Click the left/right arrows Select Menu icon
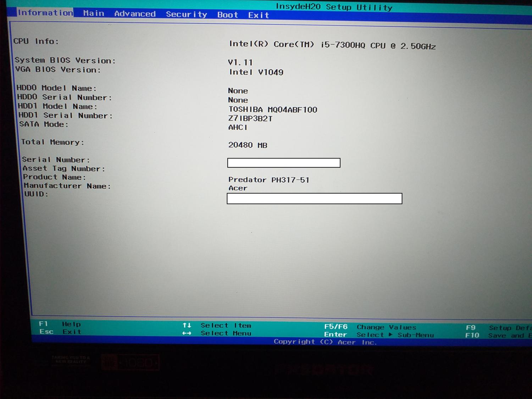The image size is (532, 399). (x=187, y=333)
